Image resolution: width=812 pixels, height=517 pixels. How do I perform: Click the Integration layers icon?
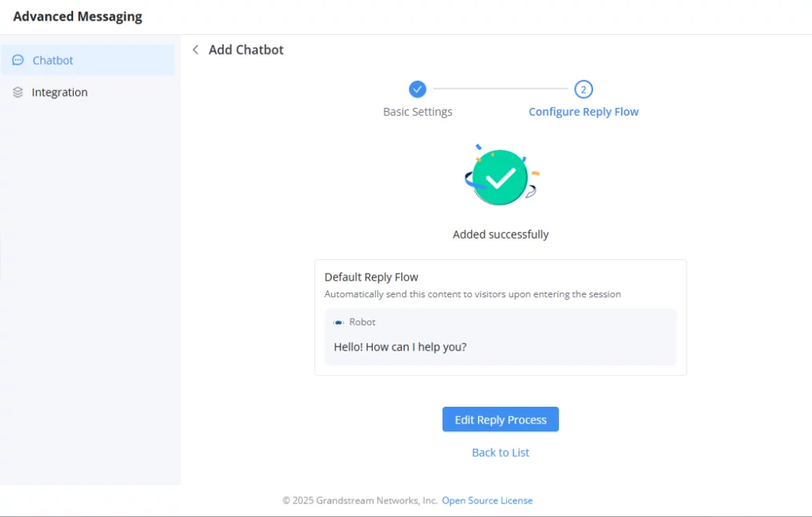click(17, 92)
